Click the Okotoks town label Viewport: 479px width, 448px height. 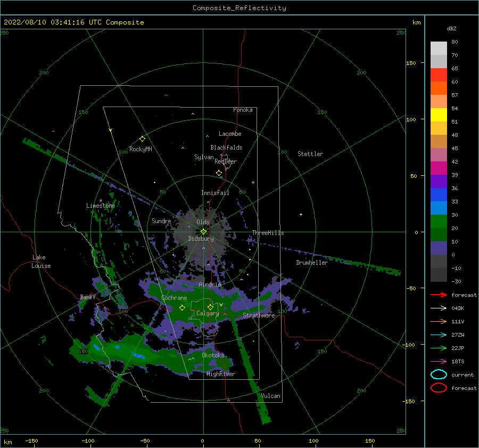[x=213, y=355]
